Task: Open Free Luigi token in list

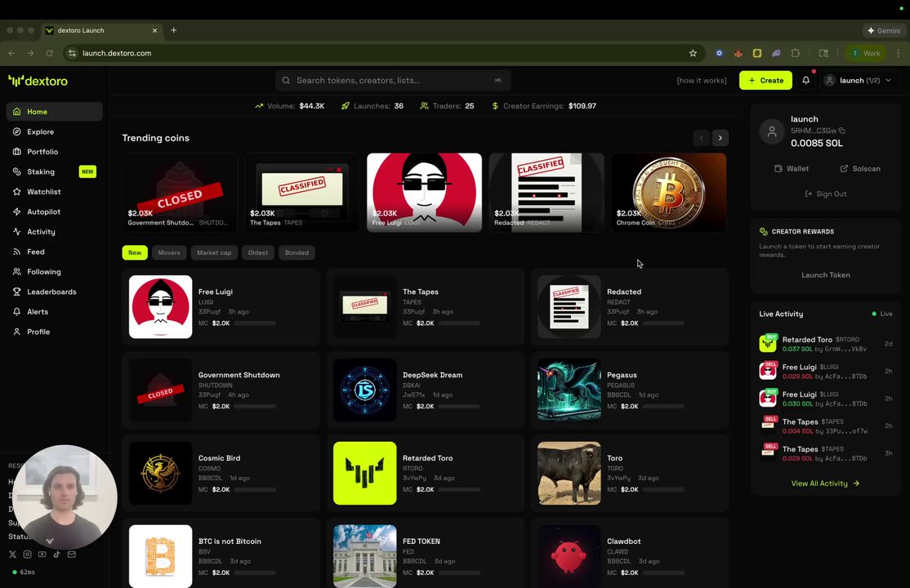Action: 221,307
